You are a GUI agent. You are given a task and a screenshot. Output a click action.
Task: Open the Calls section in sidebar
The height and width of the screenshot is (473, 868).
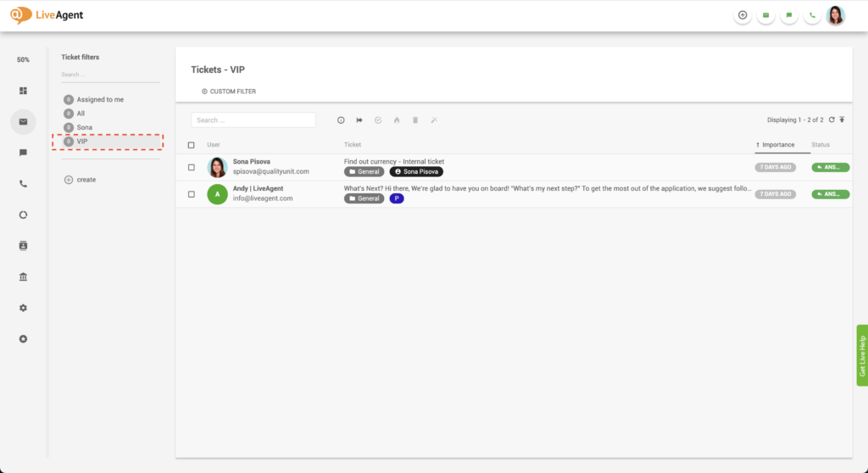tap(23, 184)
